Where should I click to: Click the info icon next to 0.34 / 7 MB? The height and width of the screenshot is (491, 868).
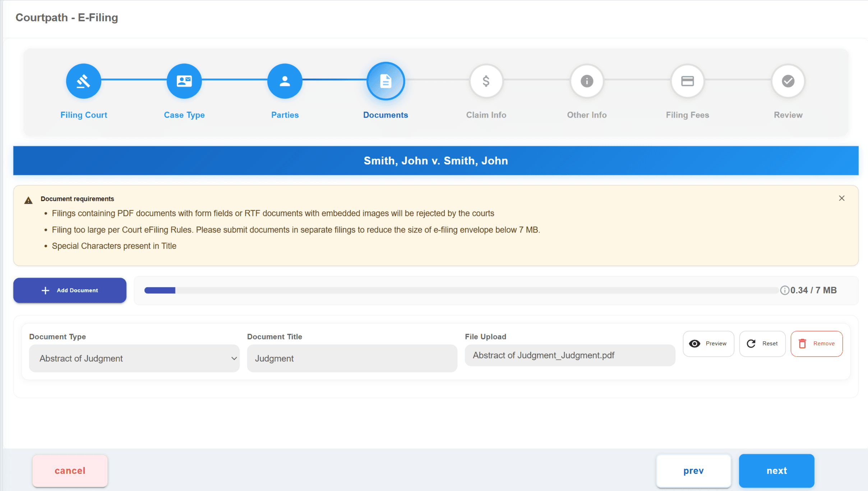tap(785, 290)
